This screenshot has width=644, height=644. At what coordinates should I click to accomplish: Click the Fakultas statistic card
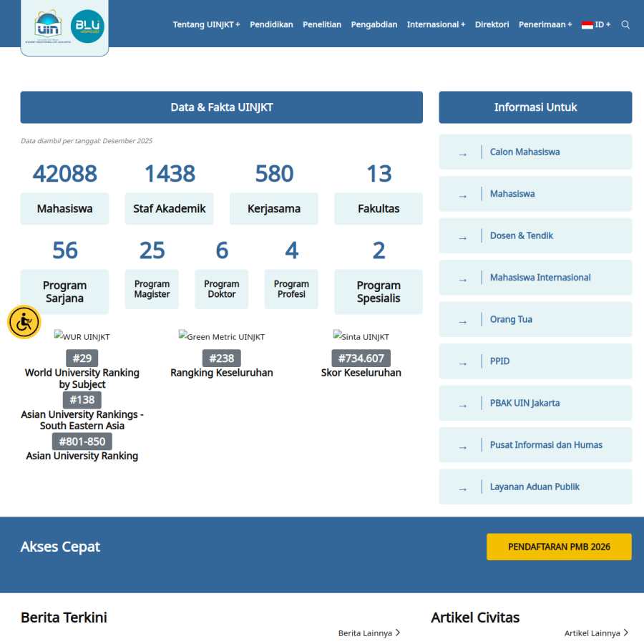point(379,209)
